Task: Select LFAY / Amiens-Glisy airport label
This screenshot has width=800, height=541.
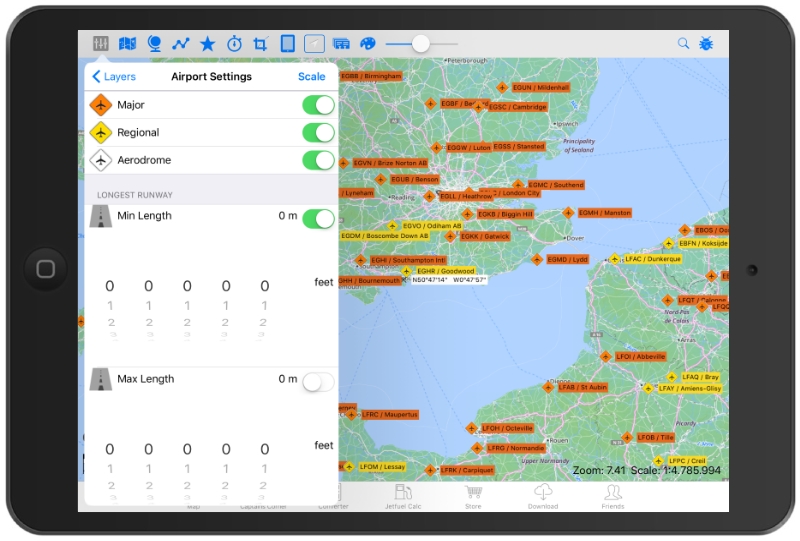Action: tap(690, 388)
